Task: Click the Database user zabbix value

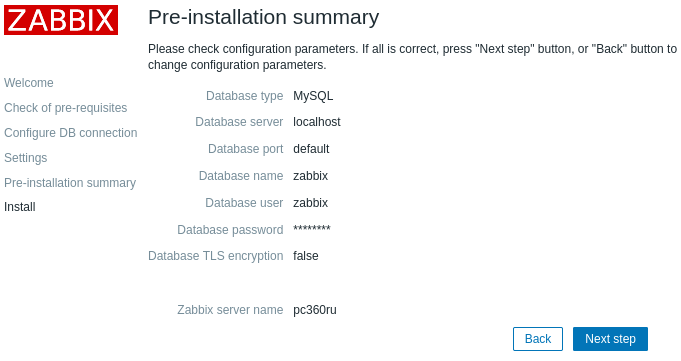Action: point(311,202)
